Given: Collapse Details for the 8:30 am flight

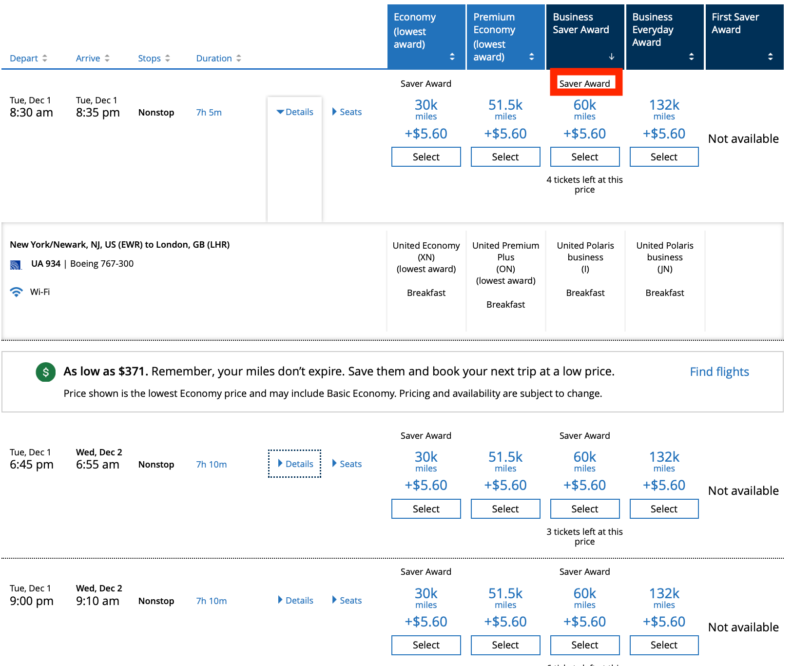Looking at the screenshot, I should 295,112.
